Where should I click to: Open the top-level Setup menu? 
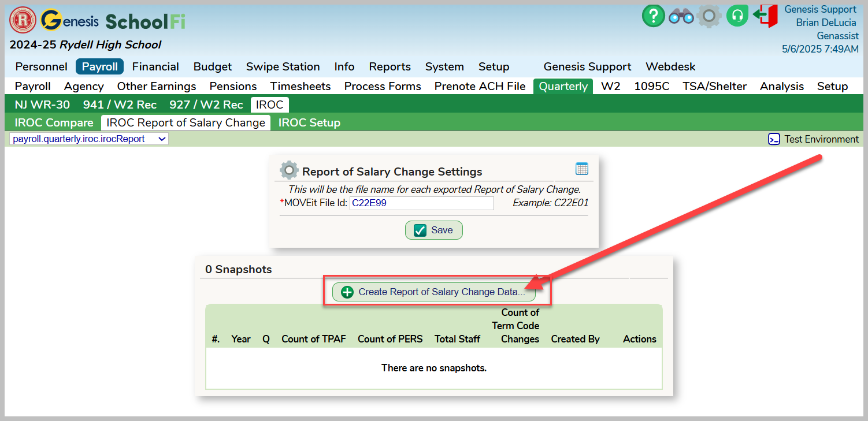click(x=494, y=67)
